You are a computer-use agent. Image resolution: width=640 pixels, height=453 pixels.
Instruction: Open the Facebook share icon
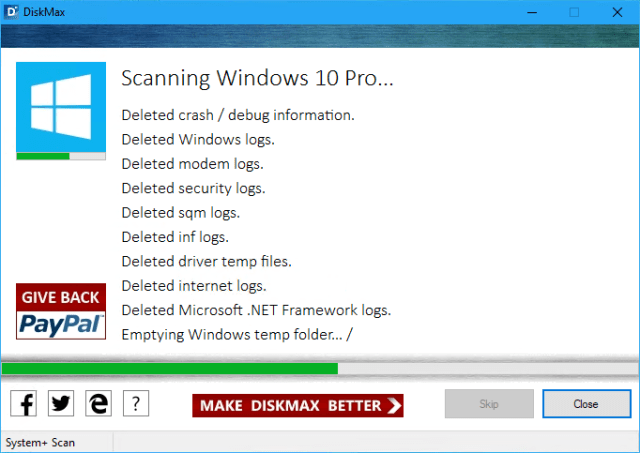(24, 403)
